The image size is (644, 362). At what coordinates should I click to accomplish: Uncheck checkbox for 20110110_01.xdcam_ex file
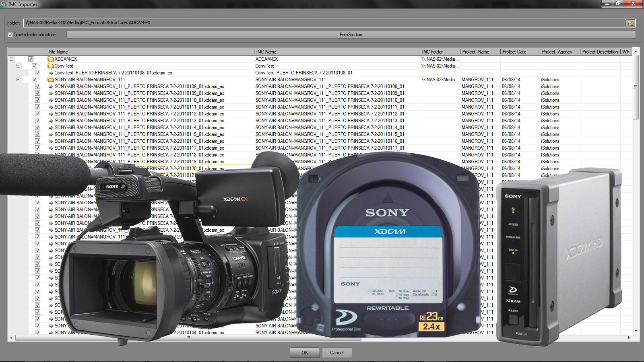(x=37, y=100)
